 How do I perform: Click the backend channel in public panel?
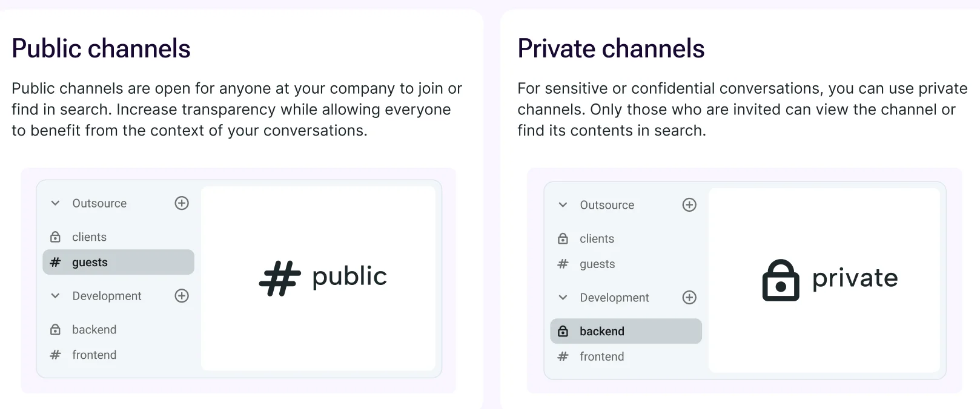[94, 329]
